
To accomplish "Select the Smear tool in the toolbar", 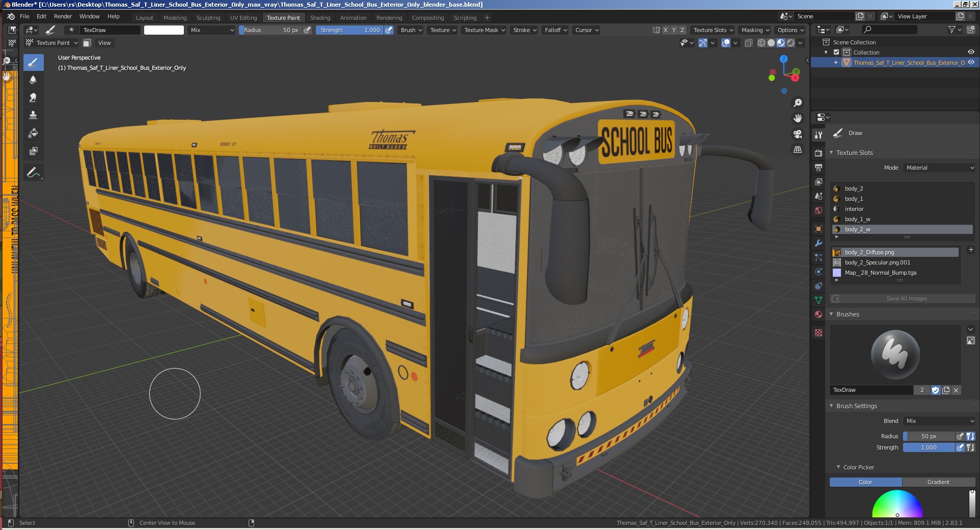I will point(33,97).
